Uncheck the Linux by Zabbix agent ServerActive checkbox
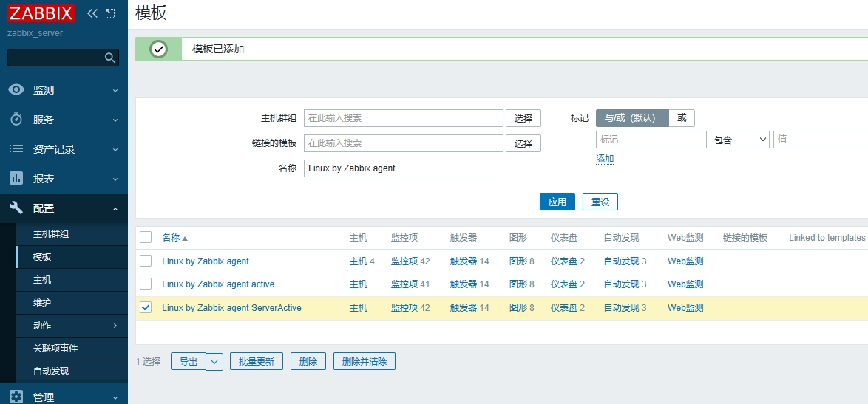Viewport: 868px width, 404px height. pyautogui.click(x=146, y=307)
